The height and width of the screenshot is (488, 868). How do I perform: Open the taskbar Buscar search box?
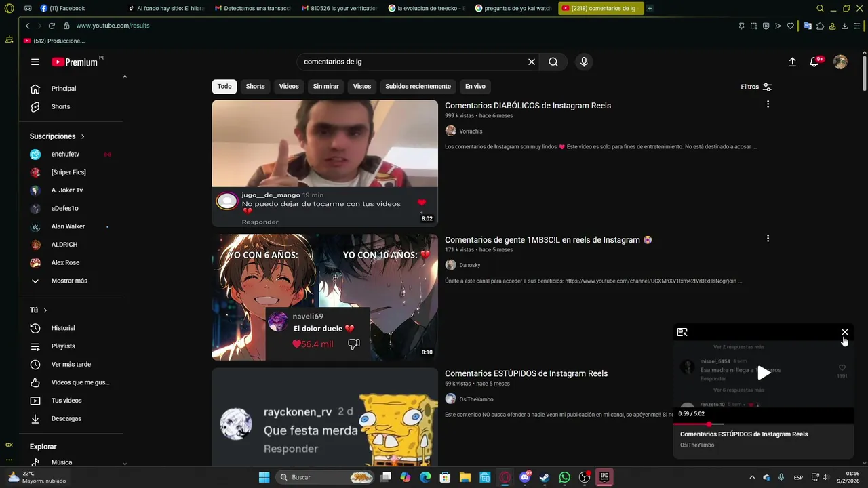click(325, 477)
